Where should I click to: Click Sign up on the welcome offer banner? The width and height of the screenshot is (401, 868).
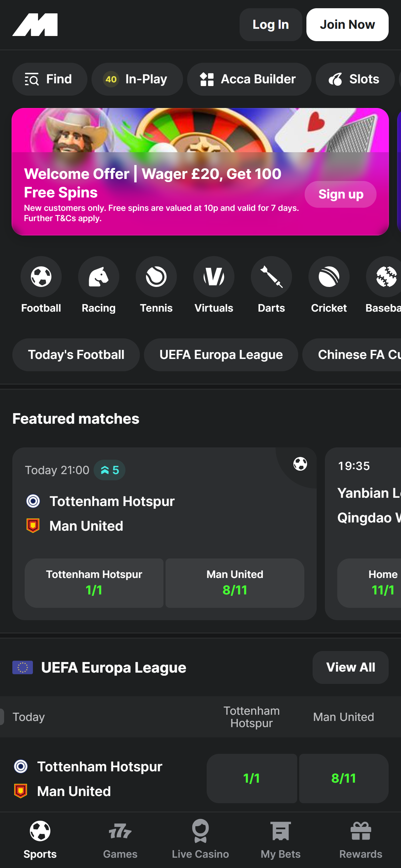[x=341, y=194]
